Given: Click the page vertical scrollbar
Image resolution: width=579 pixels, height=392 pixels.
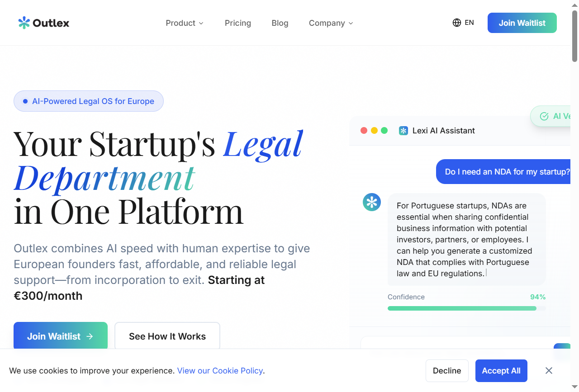Looking at the screenshot, I should [574, 36].
